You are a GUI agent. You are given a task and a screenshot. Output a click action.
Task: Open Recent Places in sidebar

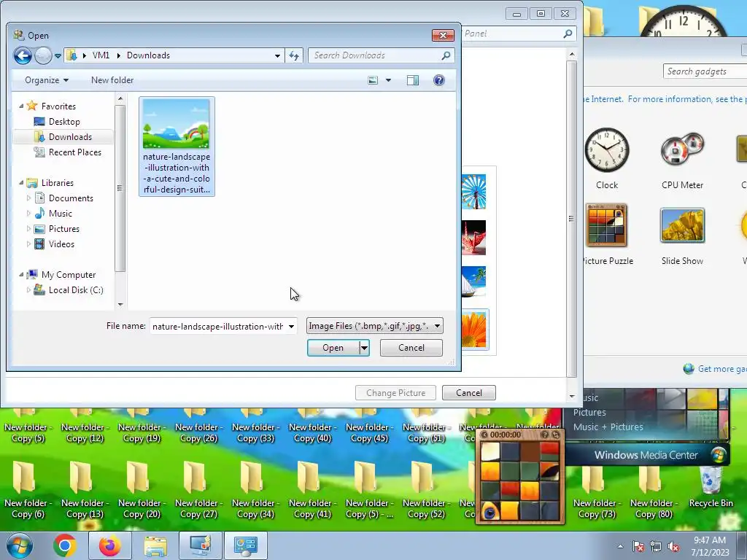click(74, 152)
